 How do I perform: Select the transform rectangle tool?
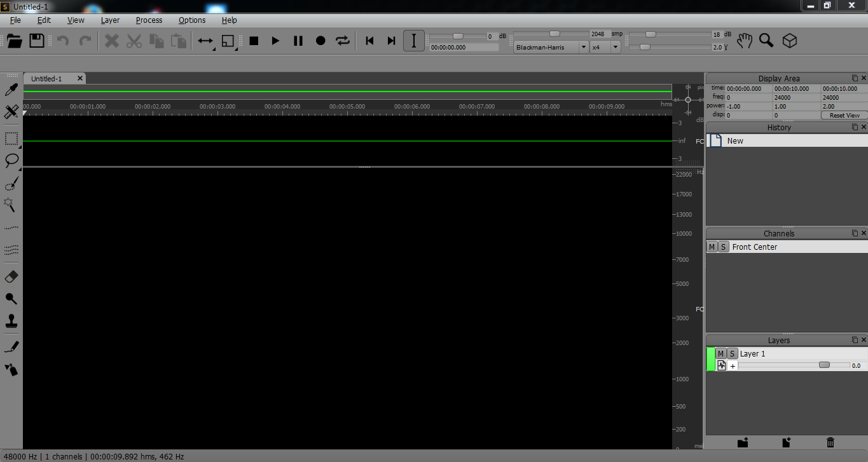click(228, 41)
